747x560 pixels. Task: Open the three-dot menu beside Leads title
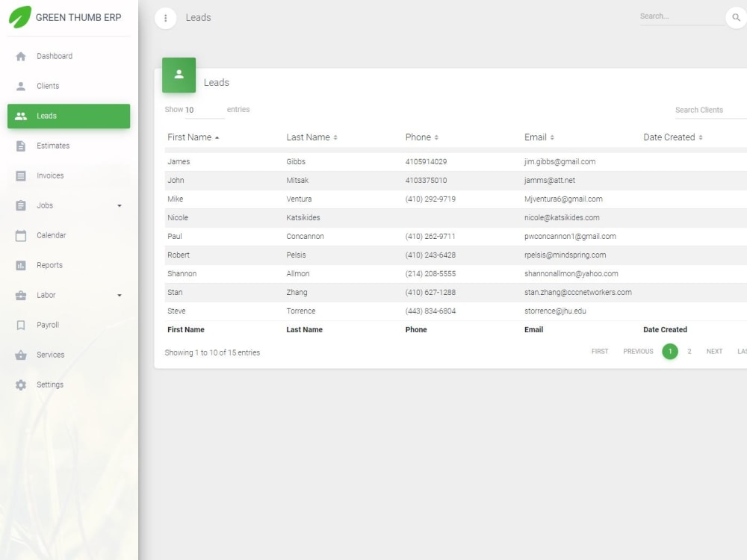(165, 17)
